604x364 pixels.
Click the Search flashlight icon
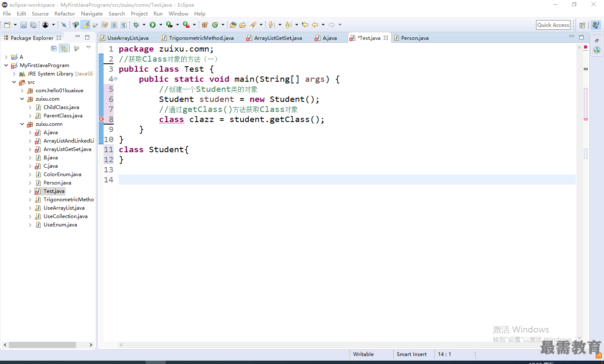[253, 25]
